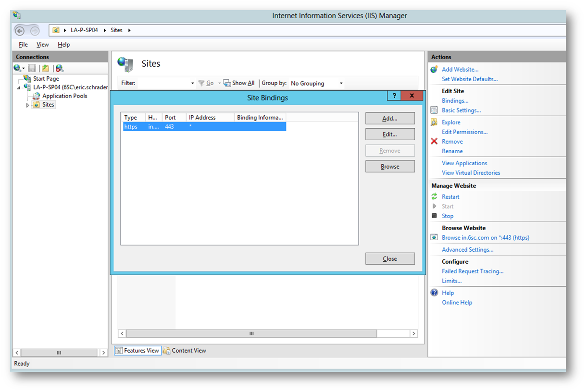Click the Go filter funnel icon

pyautogui.click(x=201, y=83)
